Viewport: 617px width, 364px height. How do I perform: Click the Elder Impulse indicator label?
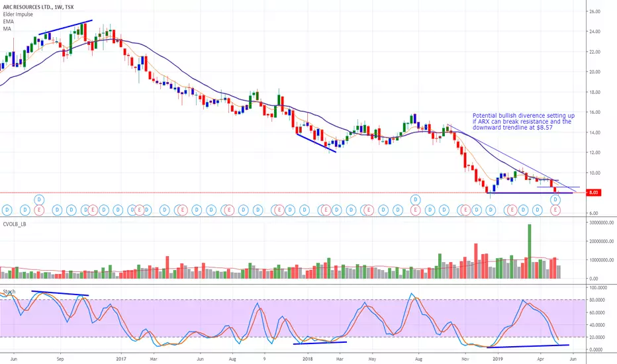(x=18, y=14)
